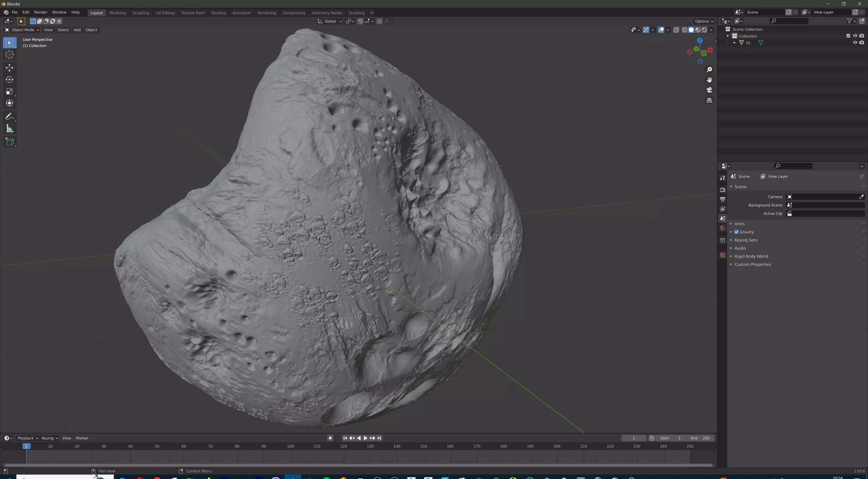868x479 pixels.
Task: Open the File menu
Action: [14, 12]
